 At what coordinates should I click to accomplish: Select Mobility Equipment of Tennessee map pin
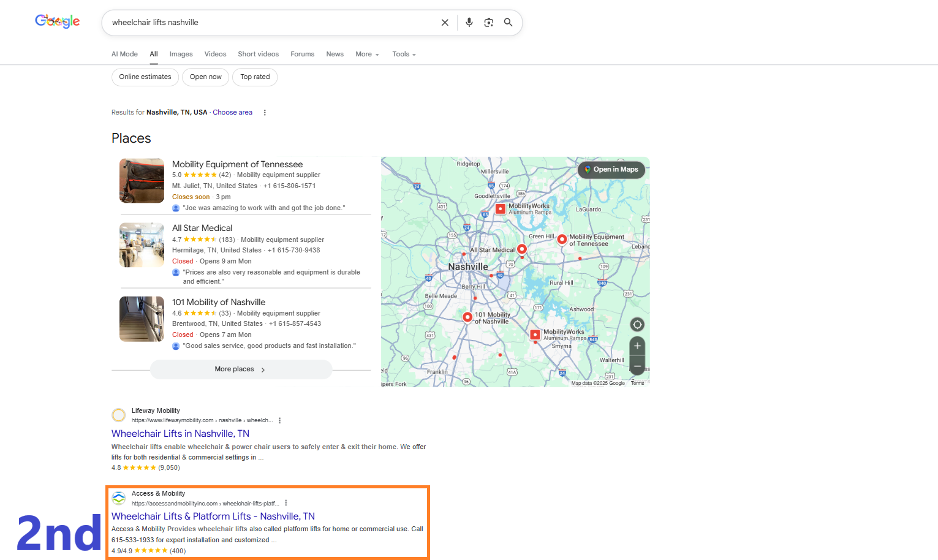562,240
